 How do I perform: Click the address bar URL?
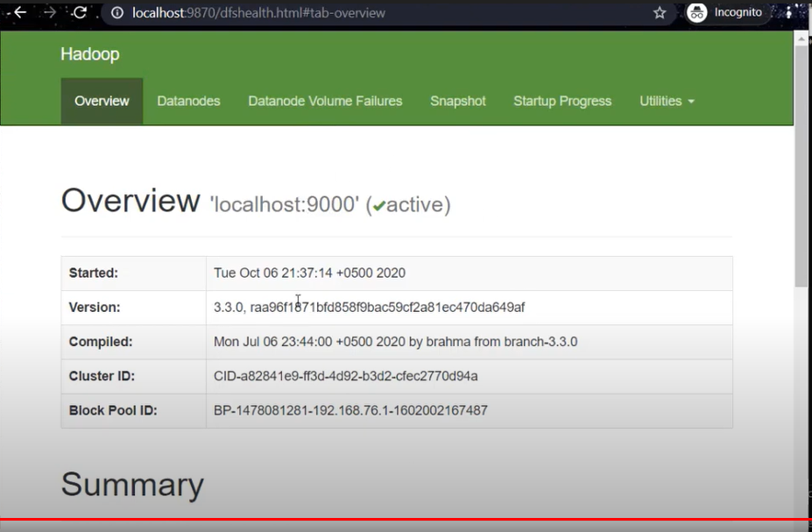[x=258, y=13]
